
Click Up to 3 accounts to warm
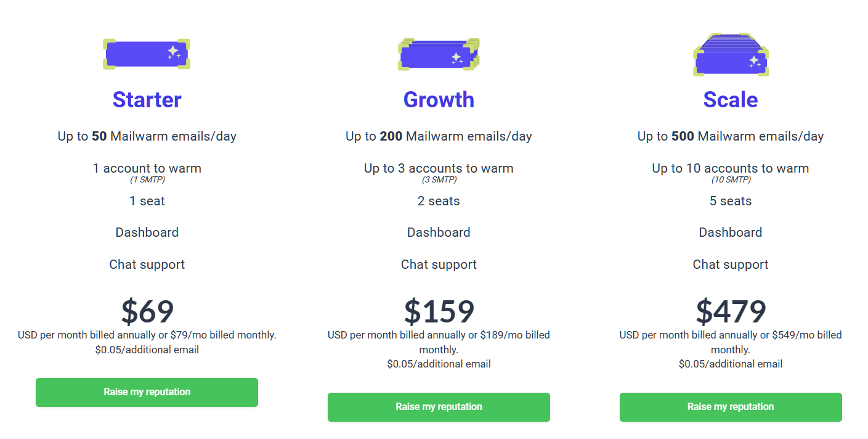(x=439, y=168)
